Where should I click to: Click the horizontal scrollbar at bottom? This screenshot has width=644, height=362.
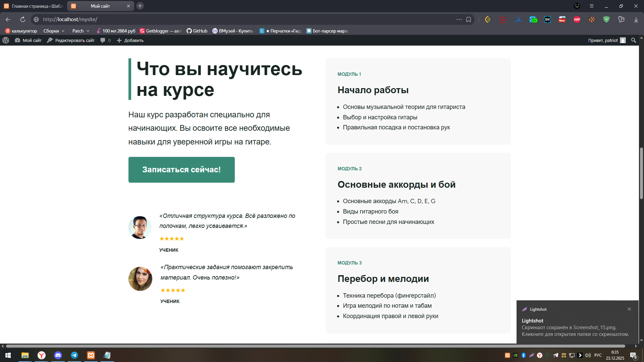315,346
